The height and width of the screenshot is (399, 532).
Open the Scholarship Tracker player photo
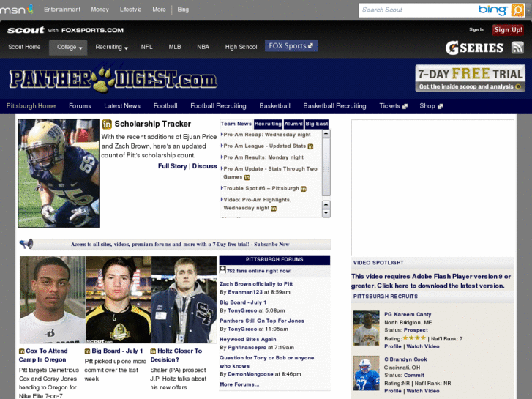(59, 174)
